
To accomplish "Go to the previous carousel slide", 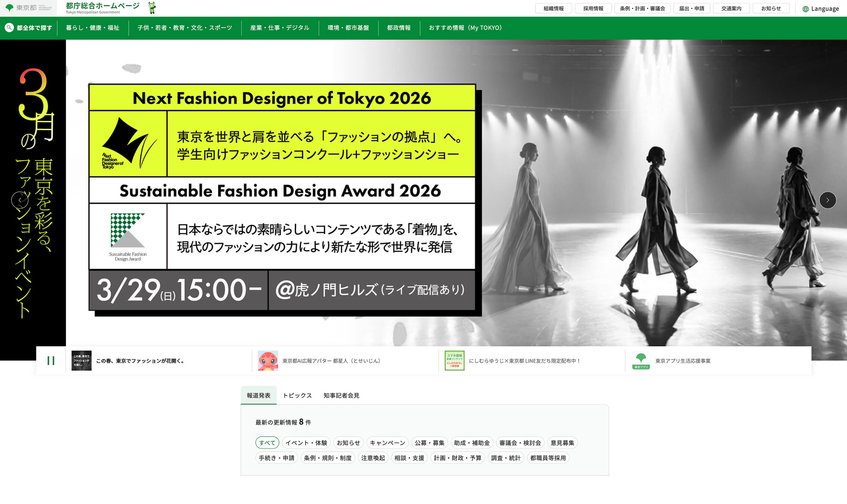I will 20,200.
